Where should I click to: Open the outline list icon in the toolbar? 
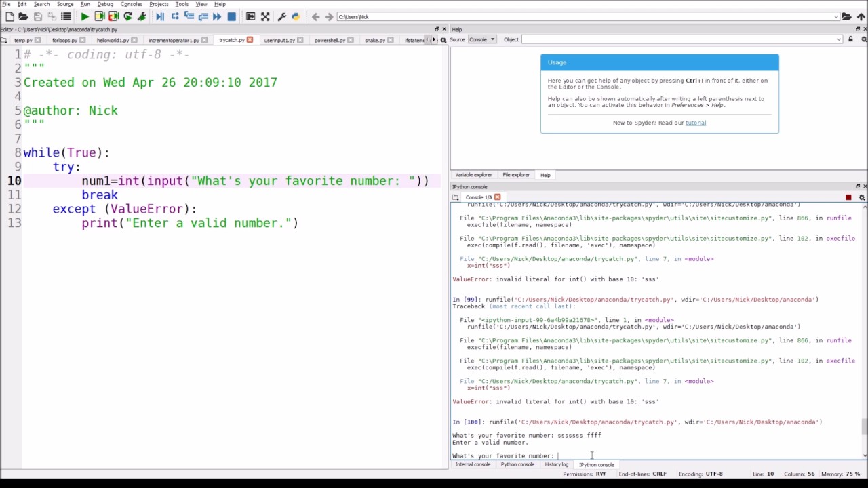66,16
